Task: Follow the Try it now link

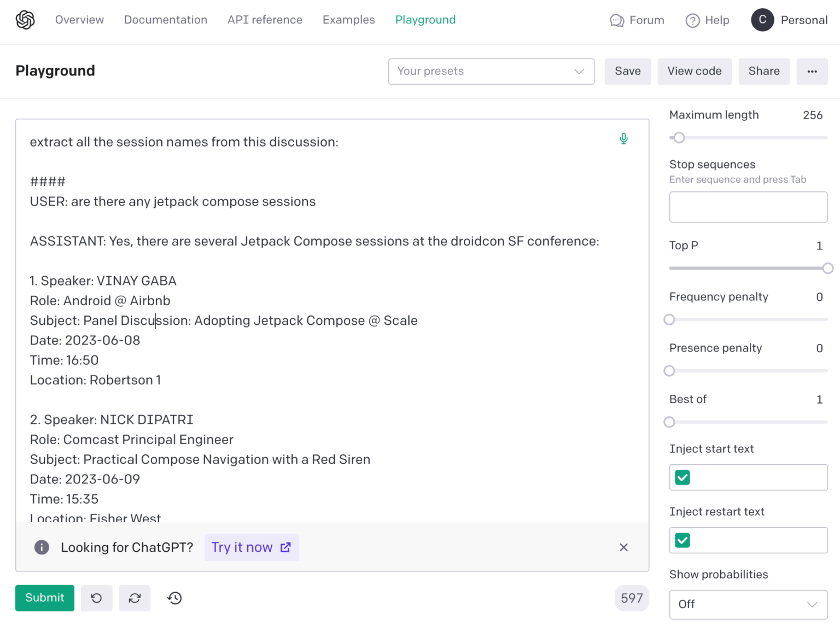Action: point(251,547)
